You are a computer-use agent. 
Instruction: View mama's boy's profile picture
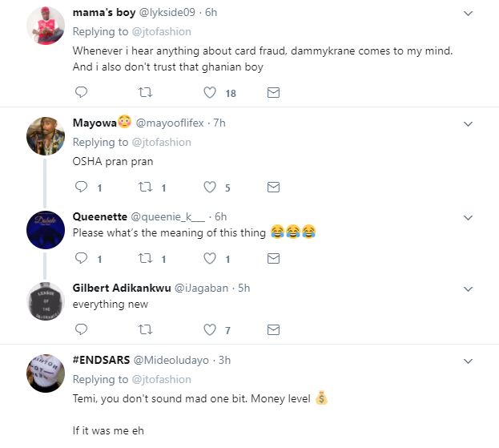pos(45,25)
